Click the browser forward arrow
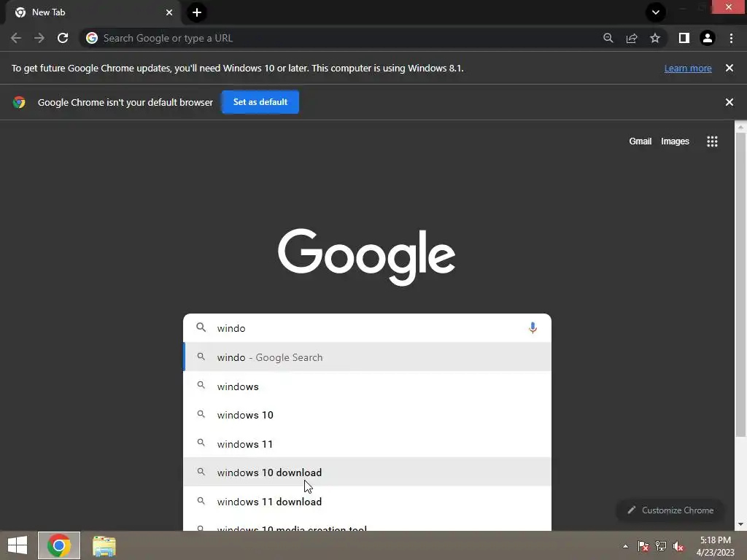The image size is (747, 560). 39,38
